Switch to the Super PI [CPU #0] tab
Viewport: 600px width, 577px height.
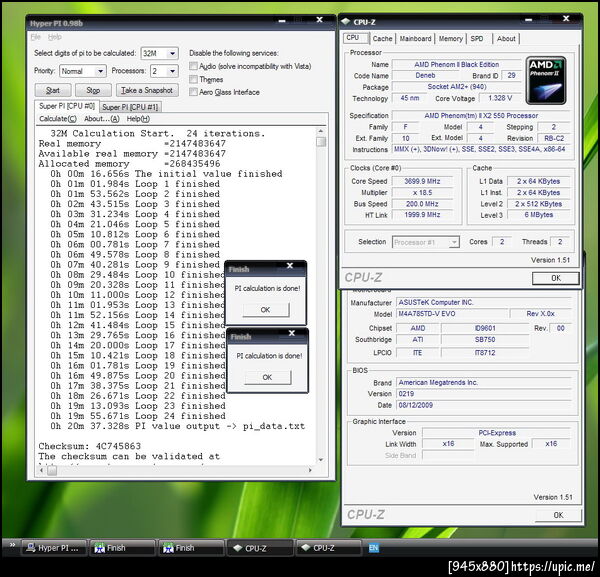[x=67, y=106]
